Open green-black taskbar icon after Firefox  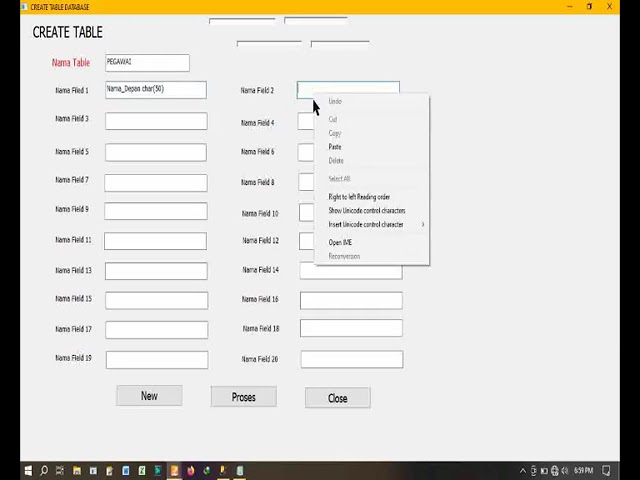coord(207,471)
